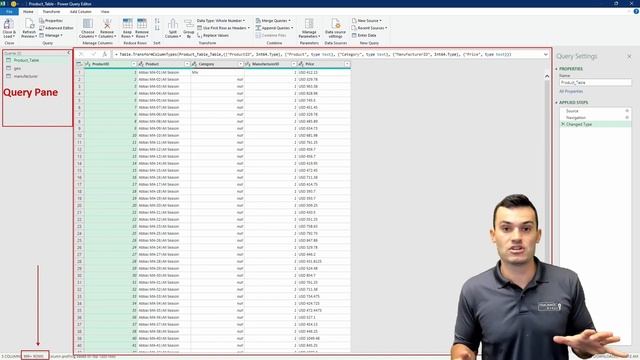Open the ProductID column filter dropdown
Screen dimensions: 640x360
coord(133,64)
